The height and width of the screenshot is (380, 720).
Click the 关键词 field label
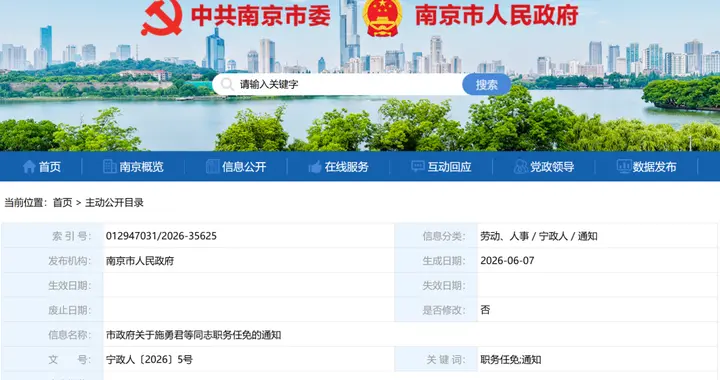click(446, 360)
